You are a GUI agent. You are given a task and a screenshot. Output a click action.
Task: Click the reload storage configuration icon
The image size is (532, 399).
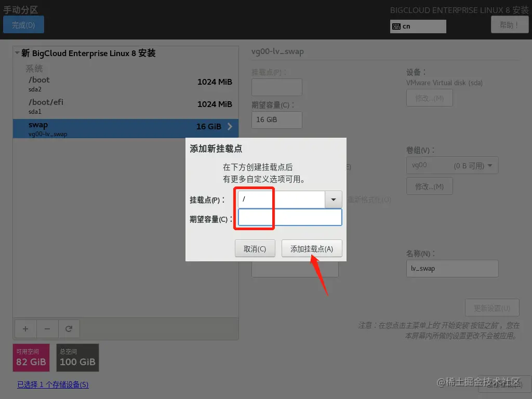(69, 329)
